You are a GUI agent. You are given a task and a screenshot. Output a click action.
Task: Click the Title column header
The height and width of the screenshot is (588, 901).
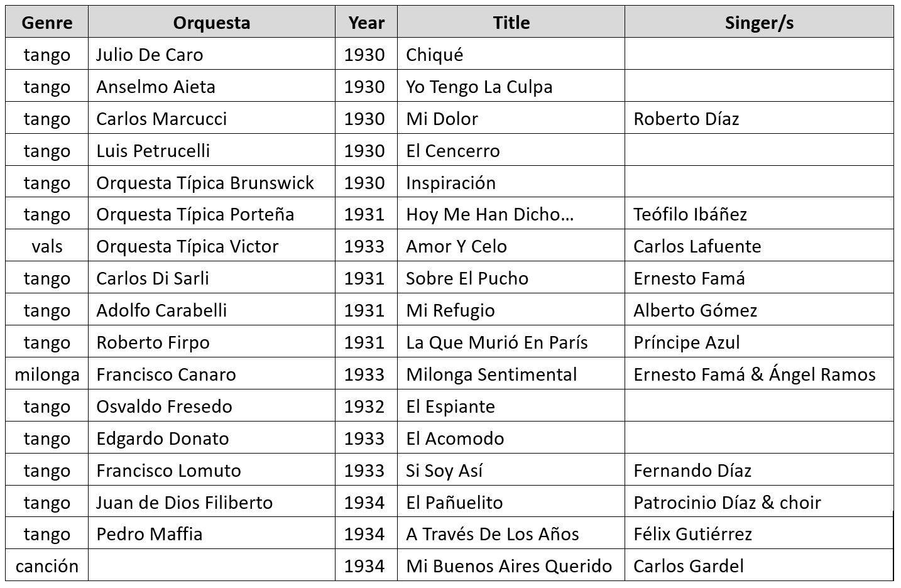coord(511,23)
